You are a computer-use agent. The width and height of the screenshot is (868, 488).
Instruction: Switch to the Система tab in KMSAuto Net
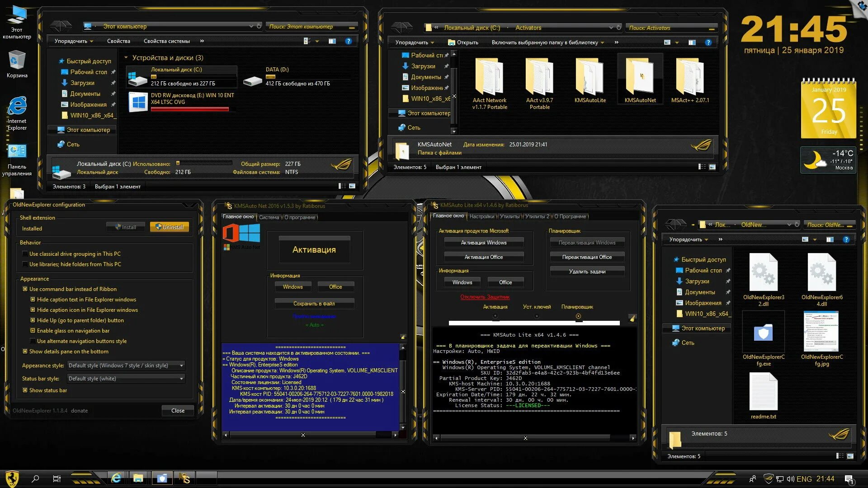pos(269,217)
